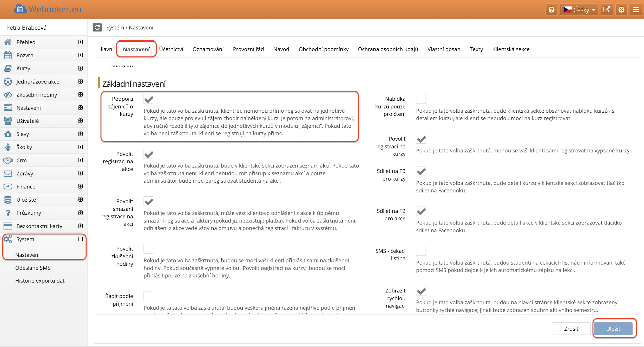Open the Česky language dropdown
The height and width of the screenshot is (347, 644).
[579, 10]
